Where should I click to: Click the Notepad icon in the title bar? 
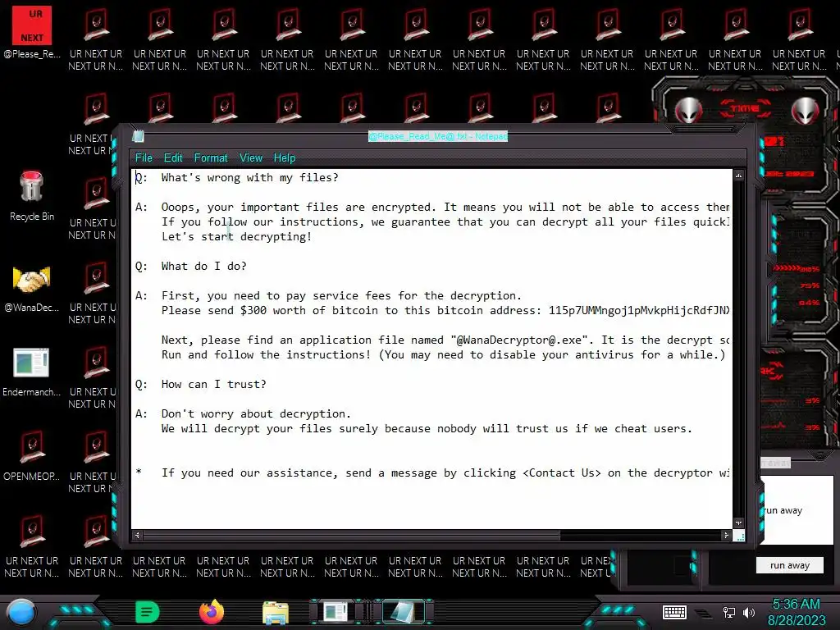(x=138, y=137)
